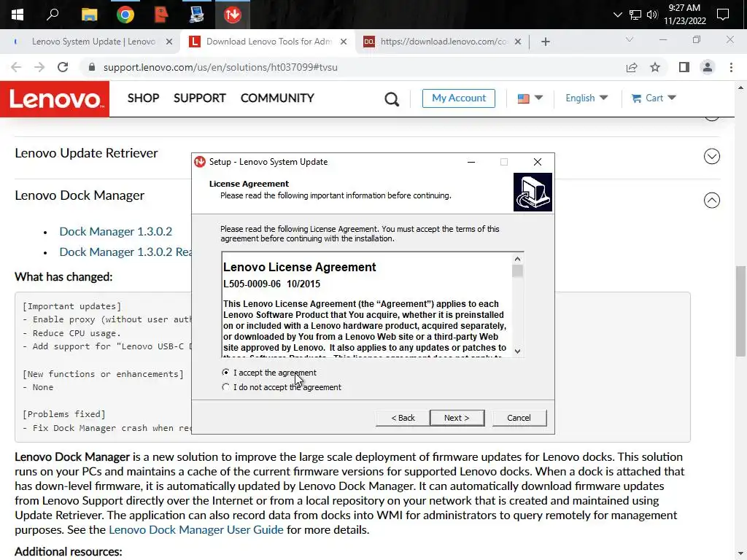This screenshot has width=747, height=560.
Task: Bookmark this page with star
Action: 655,67
